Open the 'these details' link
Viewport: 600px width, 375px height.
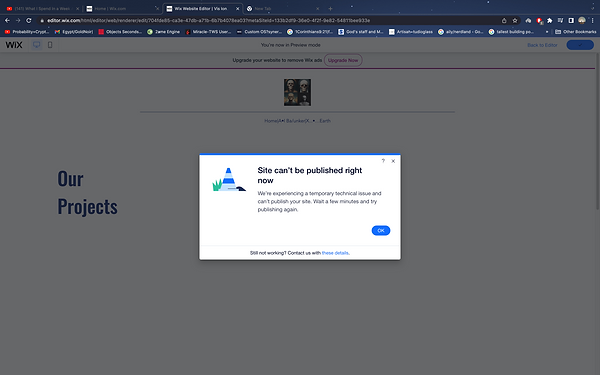pyautogui.click(x=335, y=253)
